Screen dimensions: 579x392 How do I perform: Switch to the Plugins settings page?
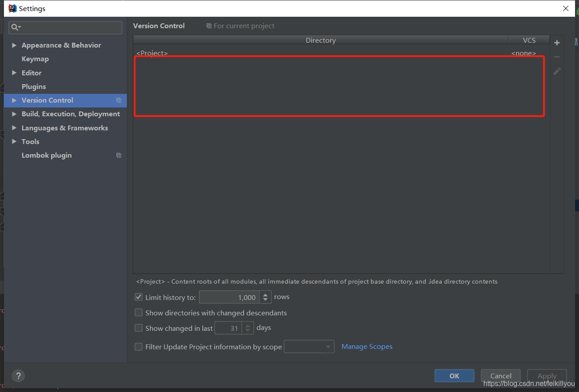point(34,86)
